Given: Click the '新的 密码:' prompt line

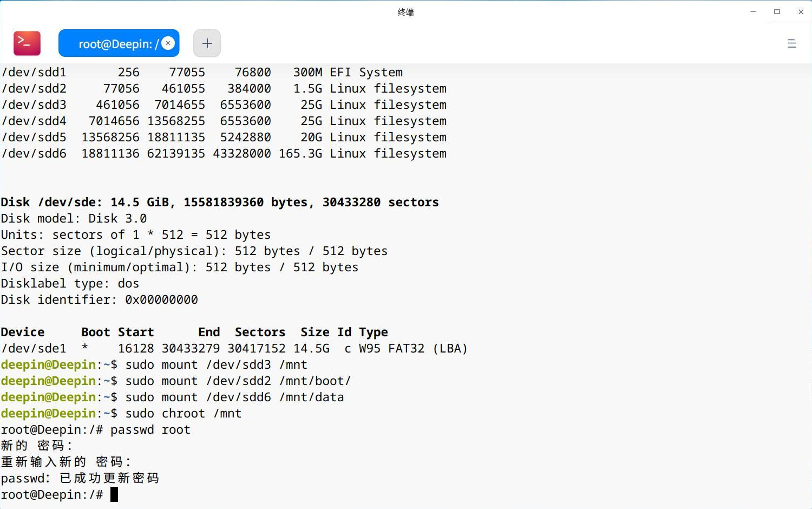Looking at the screenshot, I should [x=37, y=446].
